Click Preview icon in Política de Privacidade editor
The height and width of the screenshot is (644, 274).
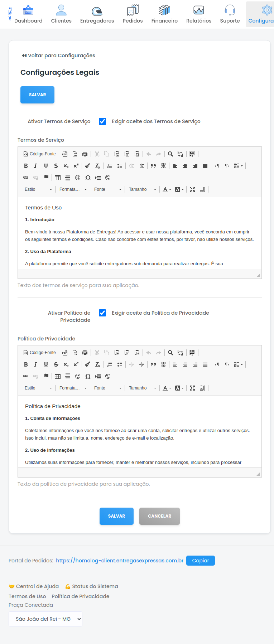click(75, 353)
